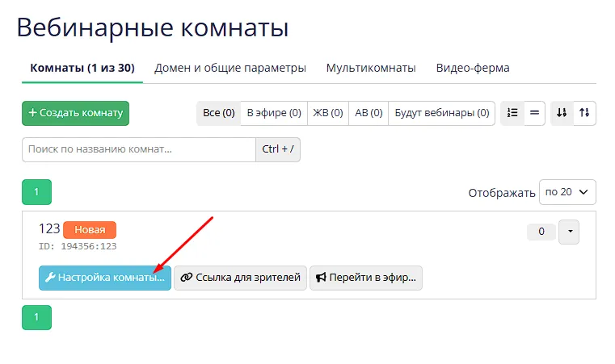The width and height of the screenshot is (615, 364).
Task: Click Перейти в эфир button
Action: [x=366, y=277]
